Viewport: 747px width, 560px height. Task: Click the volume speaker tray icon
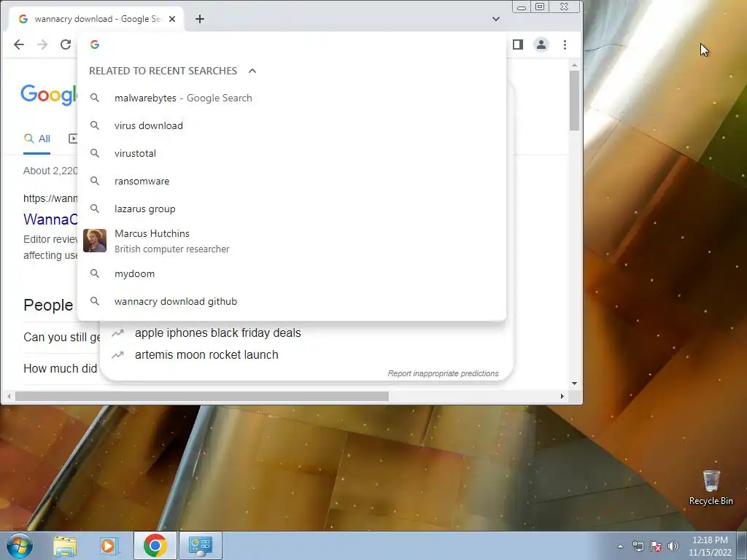pos(673,546)
